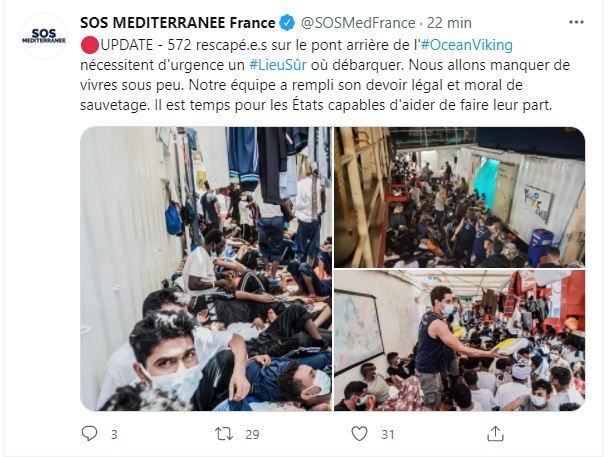
Task: Retweet this post using the arrows icon
Action: pyautogui.click(x=224, y=434)
